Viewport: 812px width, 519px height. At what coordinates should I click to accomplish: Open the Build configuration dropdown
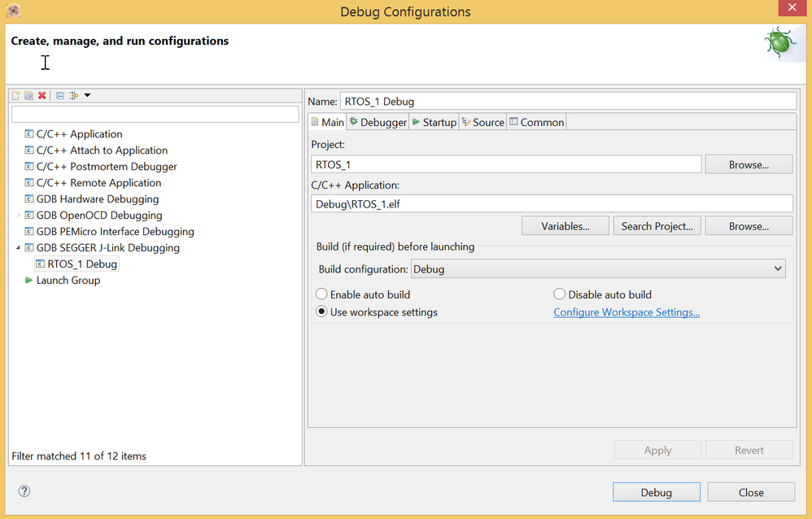[x=598, y=268]
